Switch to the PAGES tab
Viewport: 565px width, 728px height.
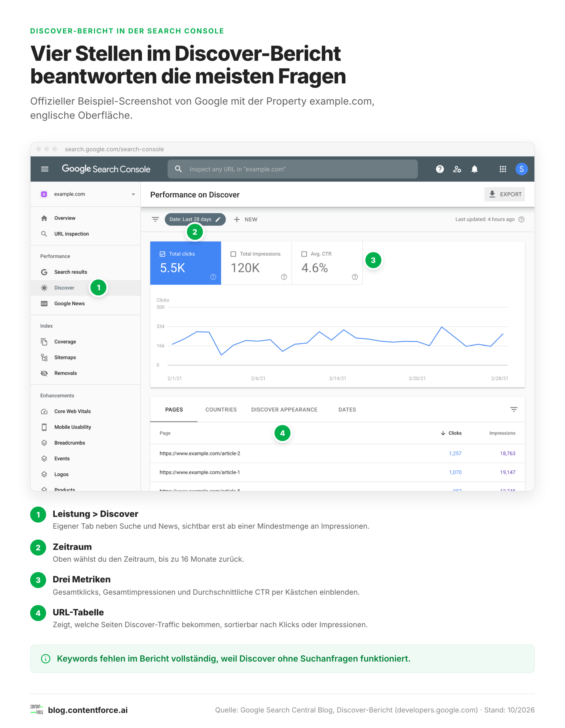(174, 409)
